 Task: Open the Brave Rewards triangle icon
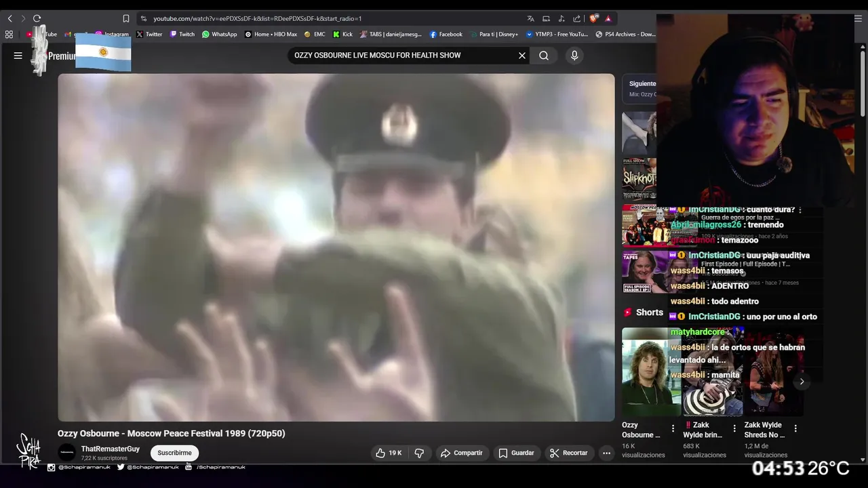[608, 18]
